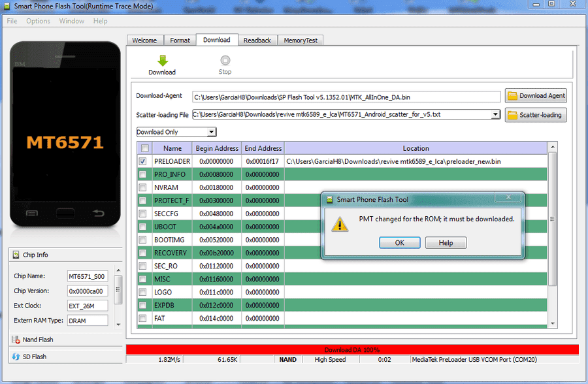
Task: Click the Name column header
Action: (172, 148)
